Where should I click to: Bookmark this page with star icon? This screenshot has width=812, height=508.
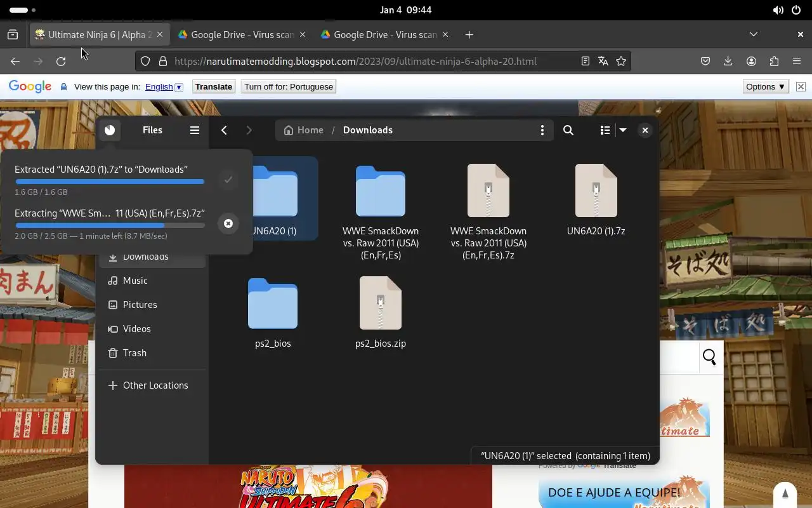(621, 61)
